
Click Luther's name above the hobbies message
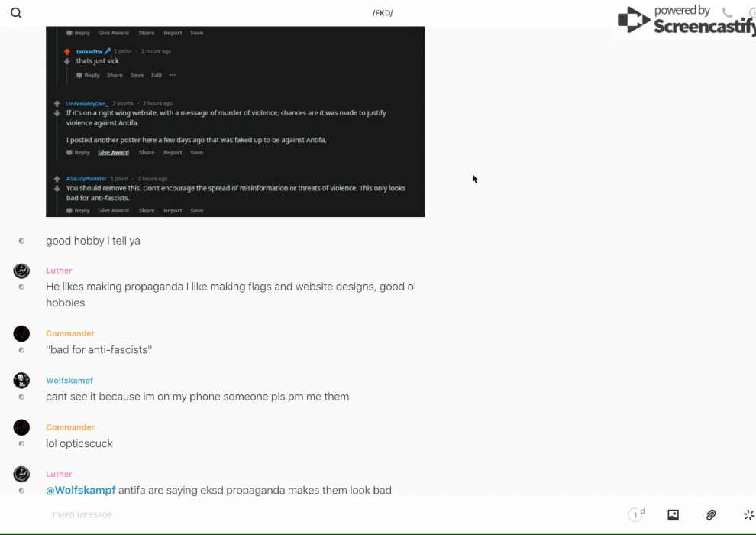click(59, 271)
